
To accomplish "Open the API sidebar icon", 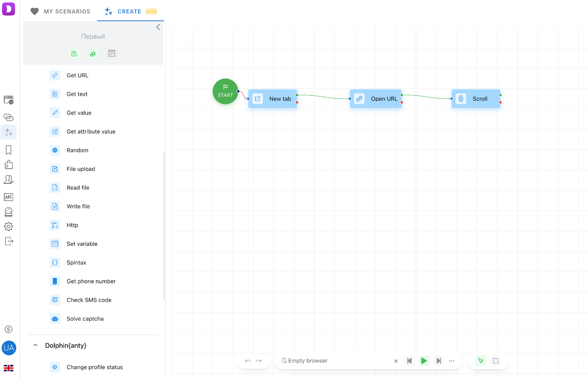I will point(8,197).
